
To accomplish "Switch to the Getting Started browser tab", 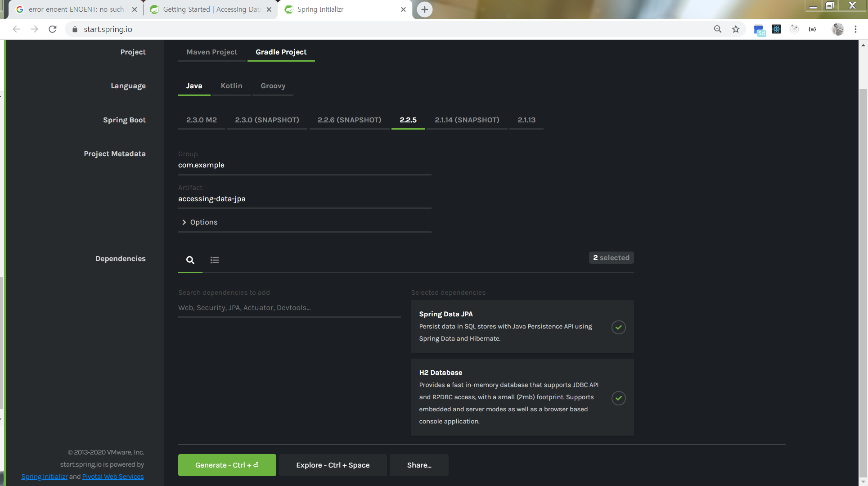I will (211, 9).
